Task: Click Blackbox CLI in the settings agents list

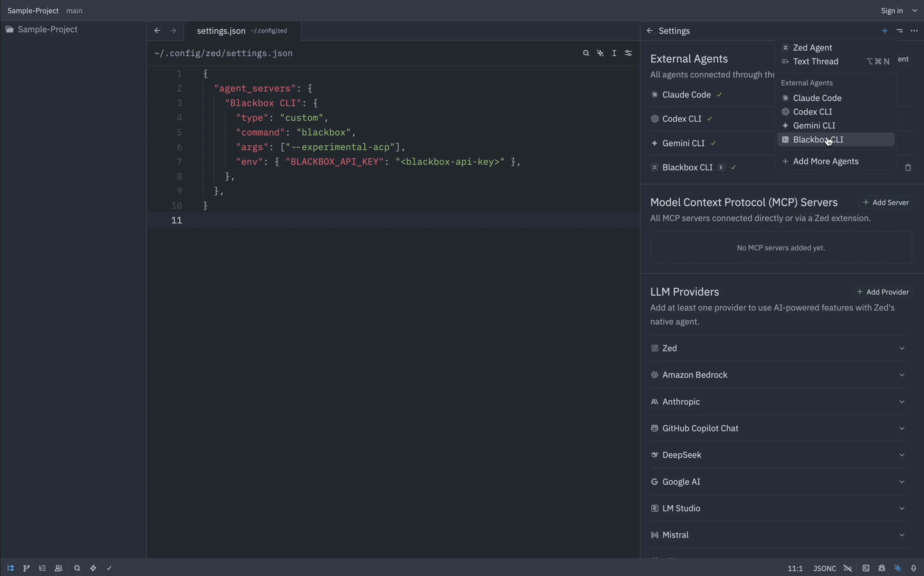Action: pos(687,167)
